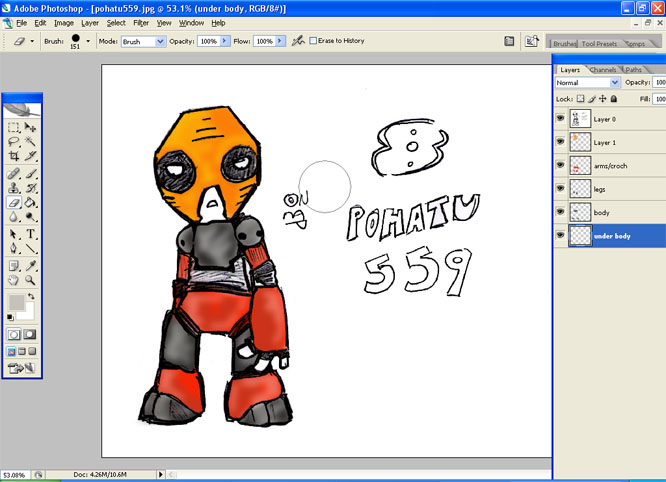This screenshot has width=666, height=482.
Task: Pick the Crop tool in toolbox
Action: click(x=14, y=157)
